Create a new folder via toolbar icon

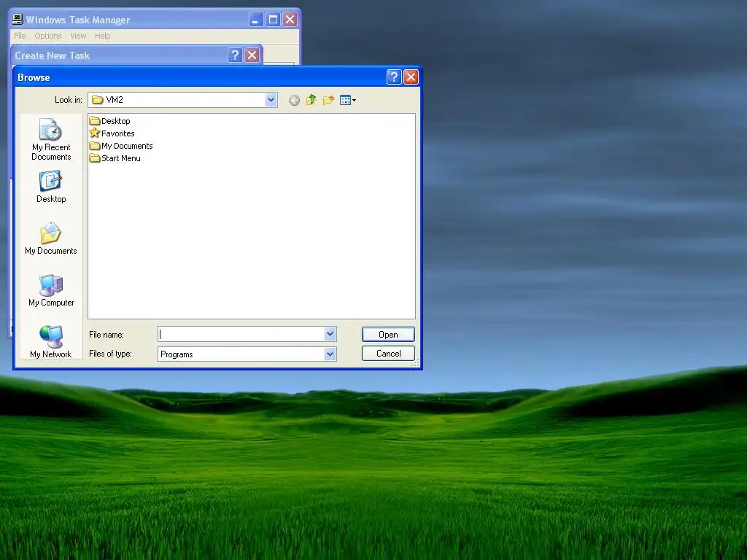click(x=328, y=100)
